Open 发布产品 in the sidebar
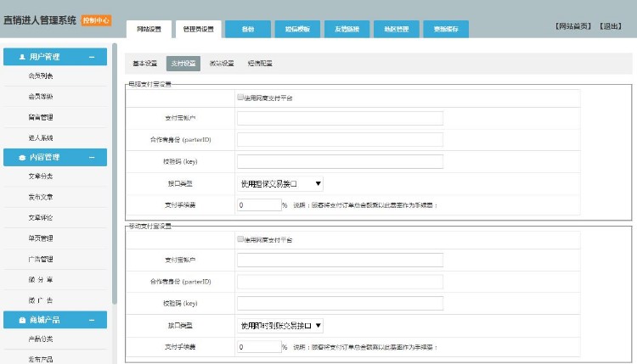Image resolution: width=637 pixels, height=364 pixels. click(x=41, y=360)
